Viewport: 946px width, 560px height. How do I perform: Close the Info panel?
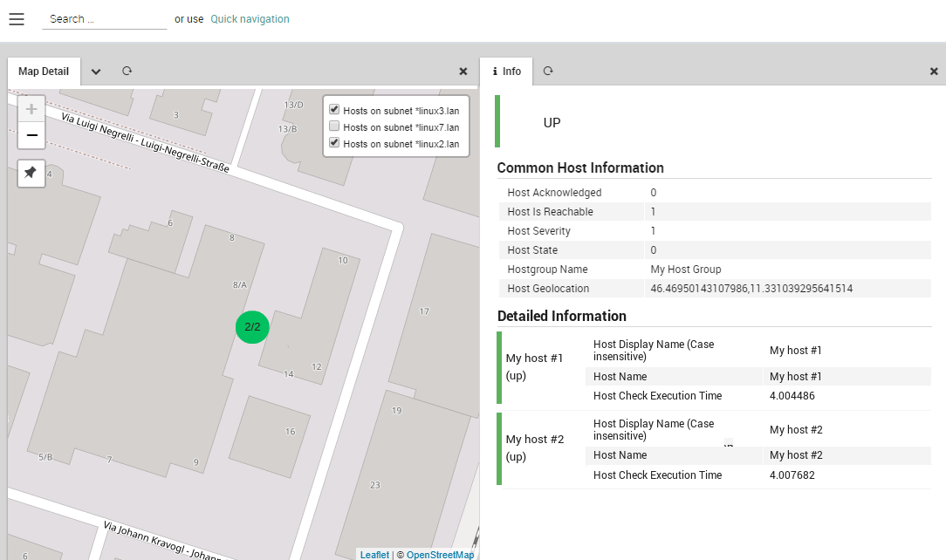pyautogui.click(x=934, y=72)
